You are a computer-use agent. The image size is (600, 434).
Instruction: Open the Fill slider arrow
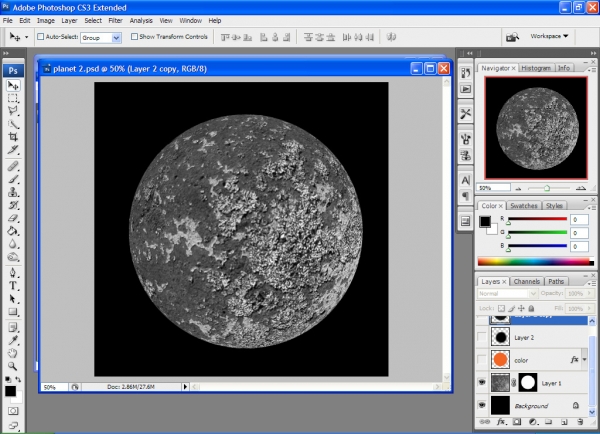(589, 308)
